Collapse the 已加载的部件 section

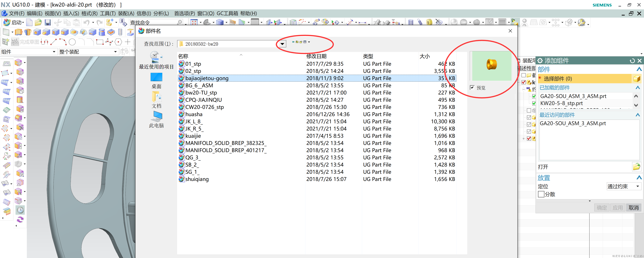[638, 88]
